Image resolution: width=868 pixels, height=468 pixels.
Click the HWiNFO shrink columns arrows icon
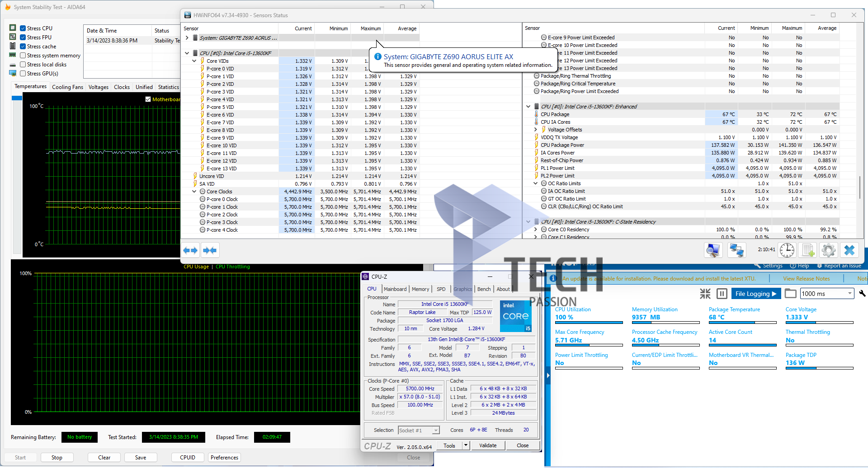pyautogui.click(x=210, y=250)
